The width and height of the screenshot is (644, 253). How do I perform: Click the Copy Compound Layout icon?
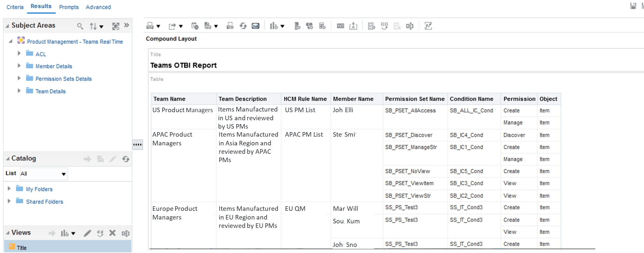coord(384,26)
